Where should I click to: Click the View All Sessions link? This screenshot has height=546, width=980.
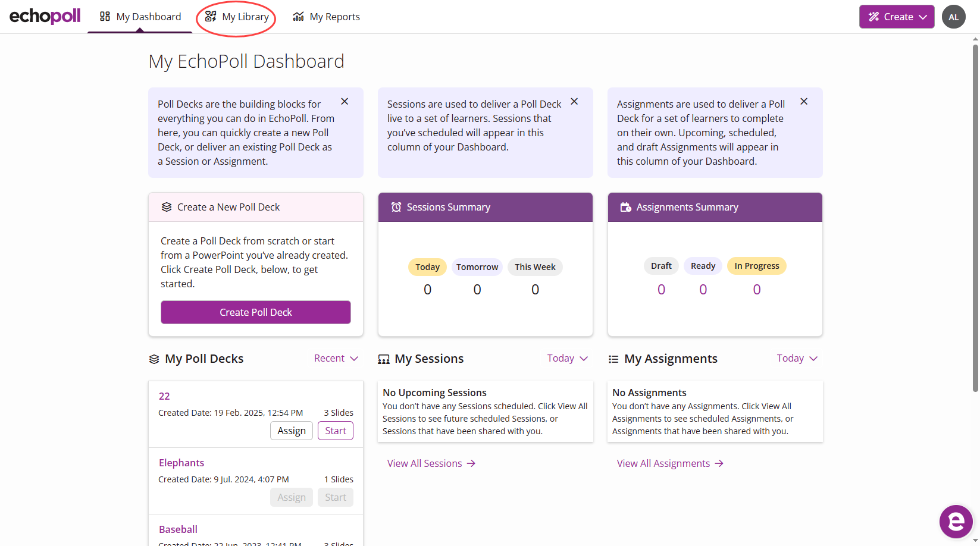point(431,463)
